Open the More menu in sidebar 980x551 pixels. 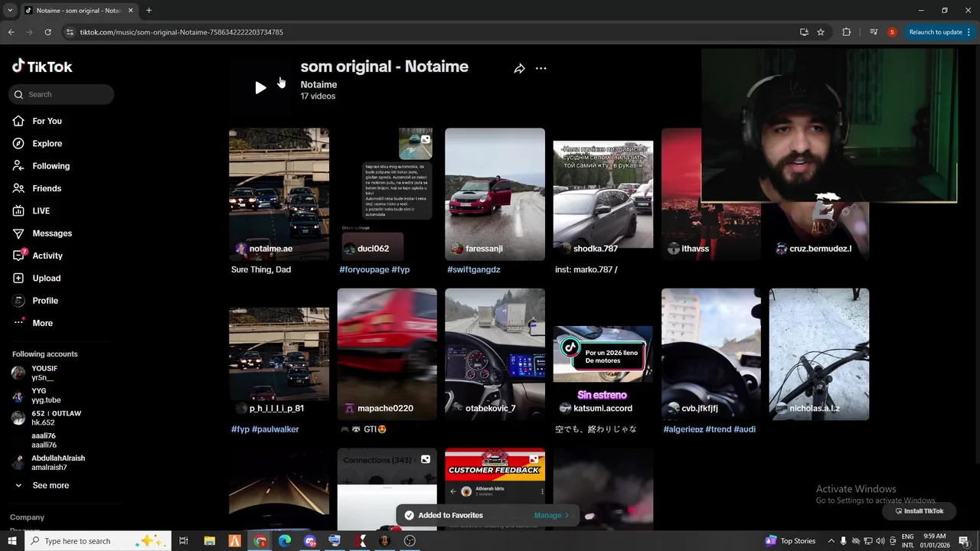42,323
